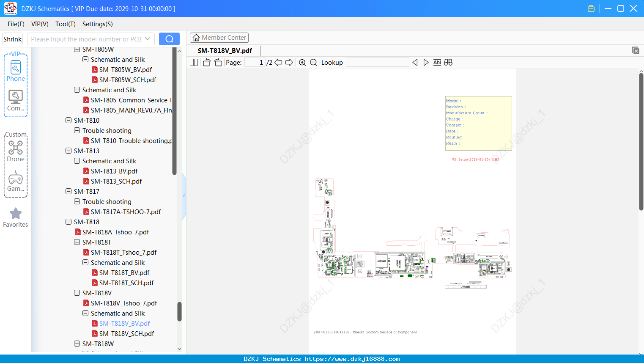Collapse Trouble shooting under SM-T817
Image resolution: width=644 pixels, height=363 pixels.
[77, 201]
